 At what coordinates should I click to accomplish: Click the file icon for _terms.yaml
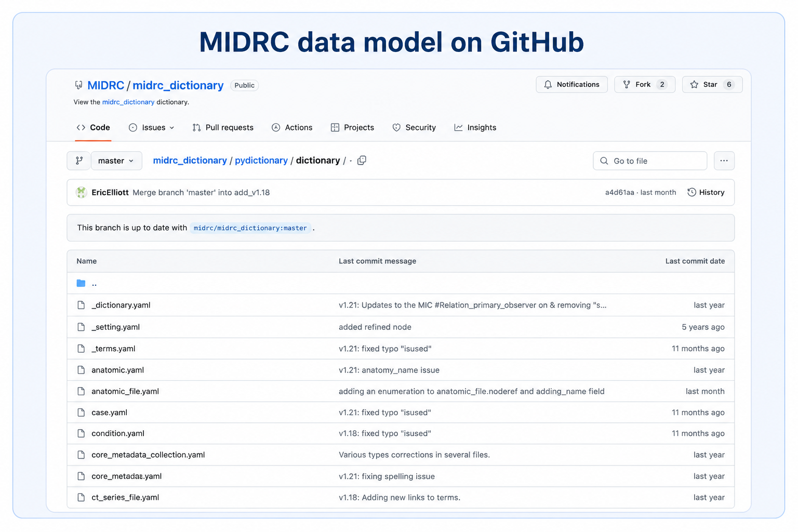pyautogui.click(x=81, y=349)
